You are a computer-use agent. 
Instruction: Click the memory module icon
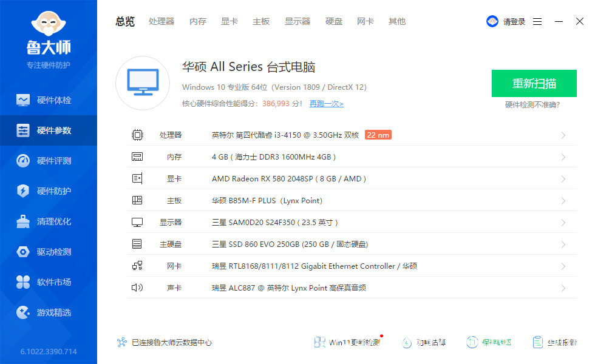pos(137,157)
